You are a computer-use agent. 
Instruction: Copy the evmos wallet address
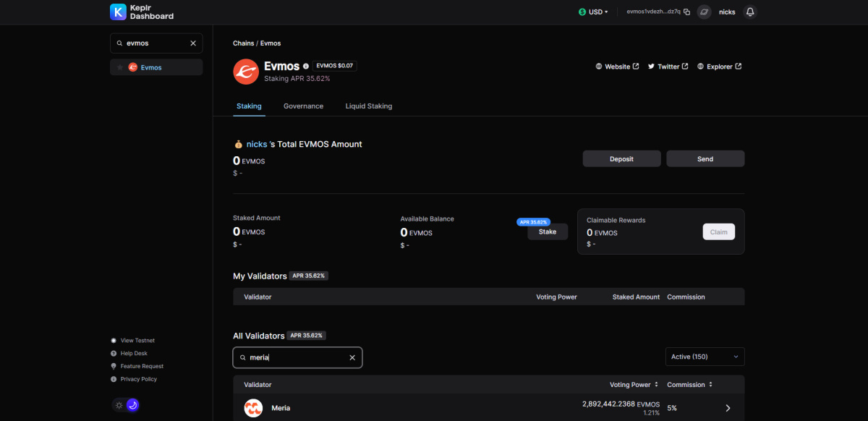tap(686, 12)
